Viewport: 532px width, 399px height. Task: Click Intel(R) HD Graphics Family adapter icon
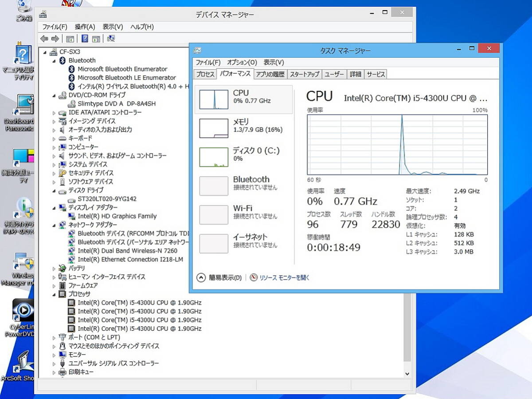click(71, 217)
